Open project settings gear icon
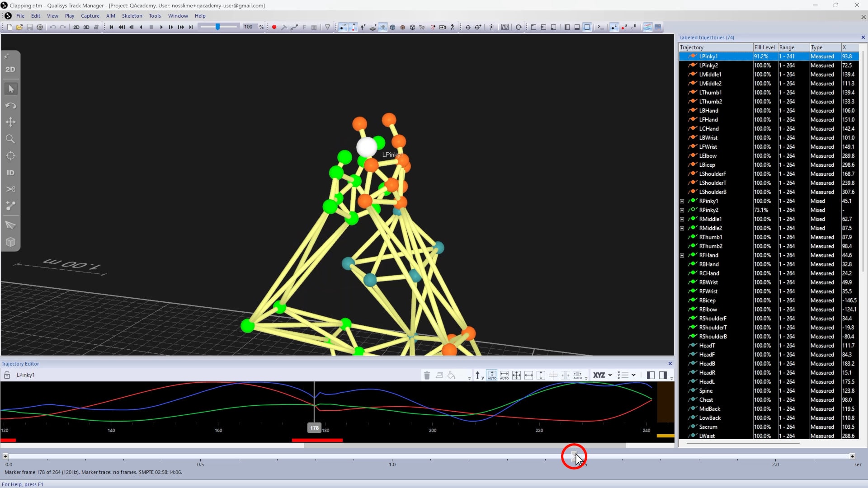 [x=40, y=27]
